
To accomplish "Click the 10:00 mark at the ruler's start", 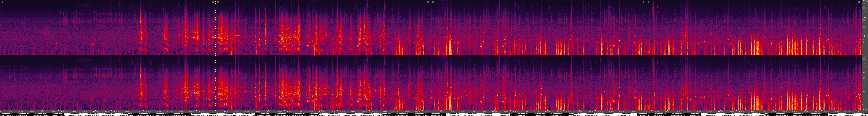I will coord(10,112).
